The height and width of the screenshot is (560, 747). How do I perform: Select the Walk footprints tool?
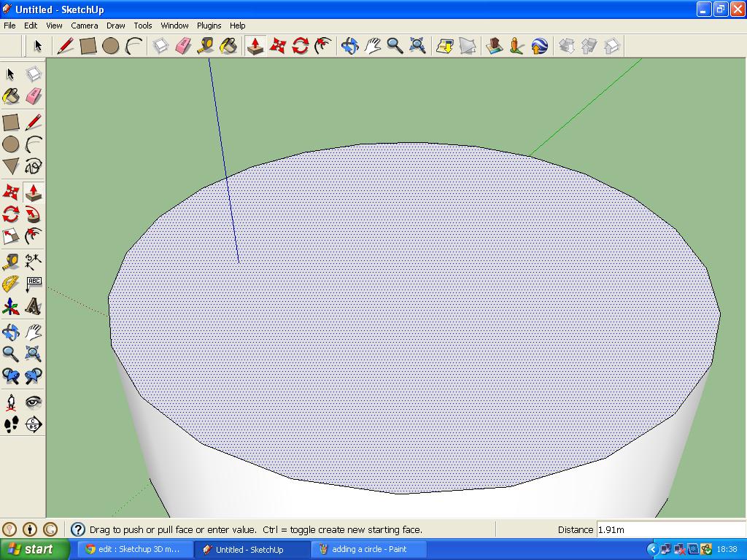coord(11,424)
